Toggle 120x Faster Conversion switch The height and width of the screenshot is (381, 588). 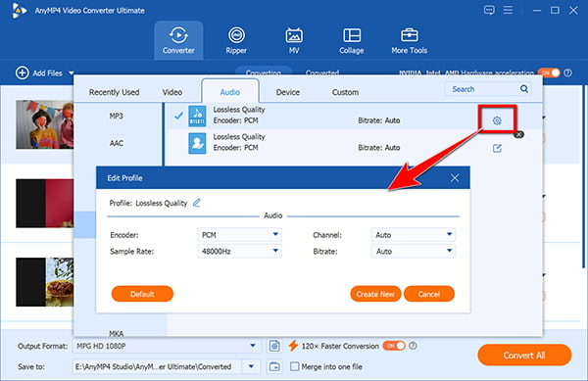[x=394, y=346]
